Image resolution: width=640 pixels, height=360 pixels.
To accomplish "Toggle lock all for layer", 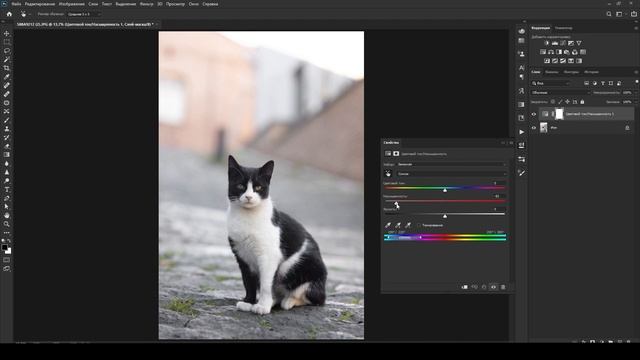I will pos(582,102).
